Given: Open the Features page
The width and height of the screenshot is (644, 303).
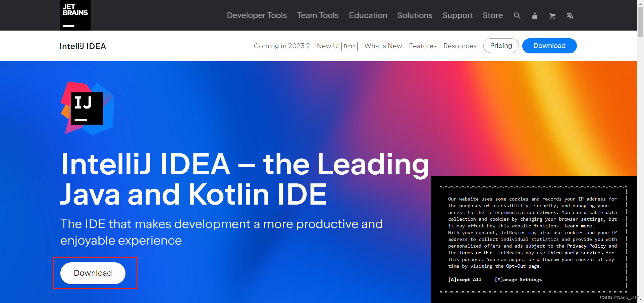Looking at the screenshot, I should pos(423,46).
